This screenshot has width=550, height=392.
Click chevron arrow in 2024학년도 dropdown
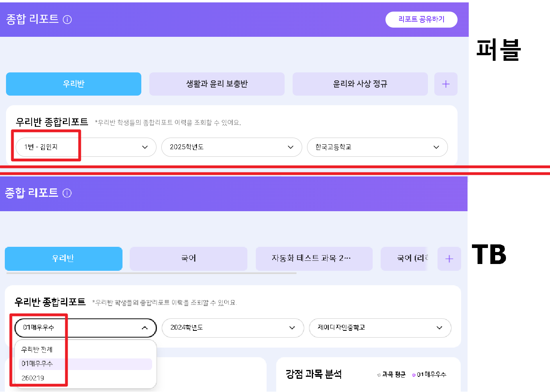click(292, 328)
